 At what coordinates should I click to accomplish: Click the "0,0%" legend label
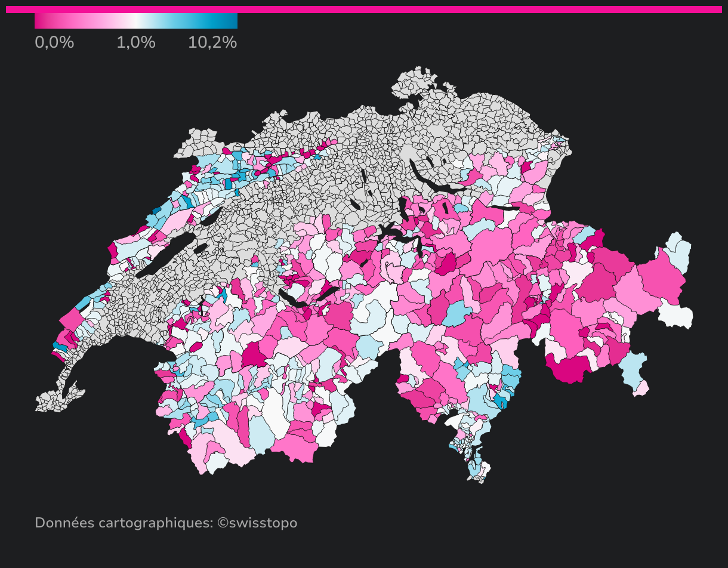click(54, 43)
